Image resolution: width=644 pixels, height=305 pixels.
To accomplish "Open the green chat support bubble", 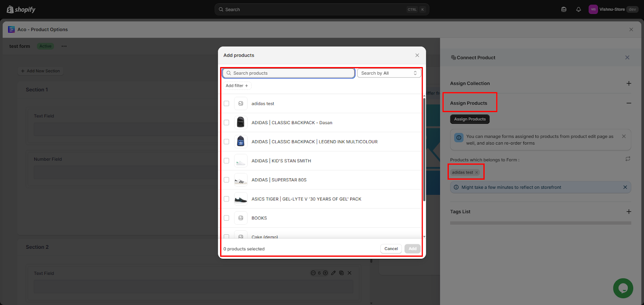I will (623, 288).
